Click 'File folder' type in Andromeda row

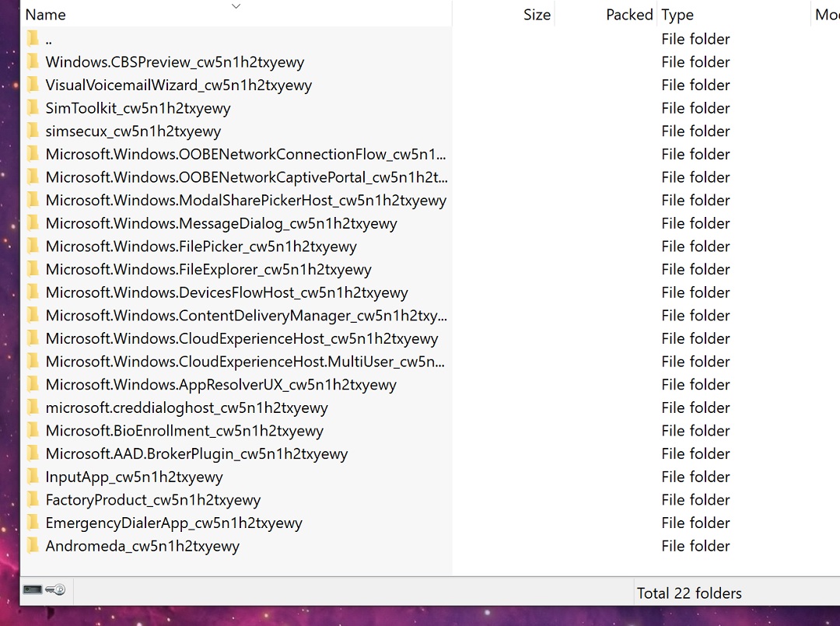(x=695, y=546)
